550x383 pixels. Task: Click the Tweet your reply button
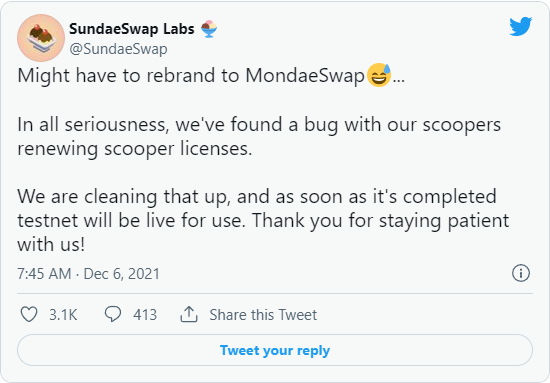pyautogui.click(x=275, y=350)
